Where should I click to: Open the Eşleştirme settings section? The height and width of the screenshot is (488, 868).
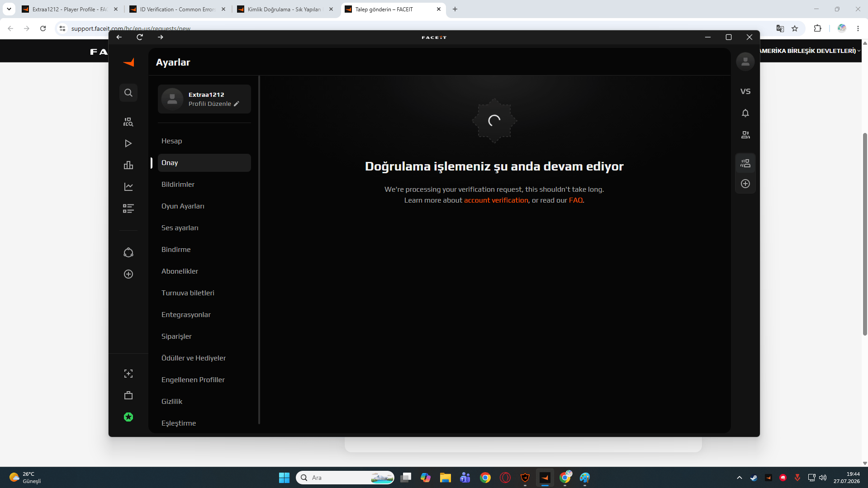tap(204, 423)
